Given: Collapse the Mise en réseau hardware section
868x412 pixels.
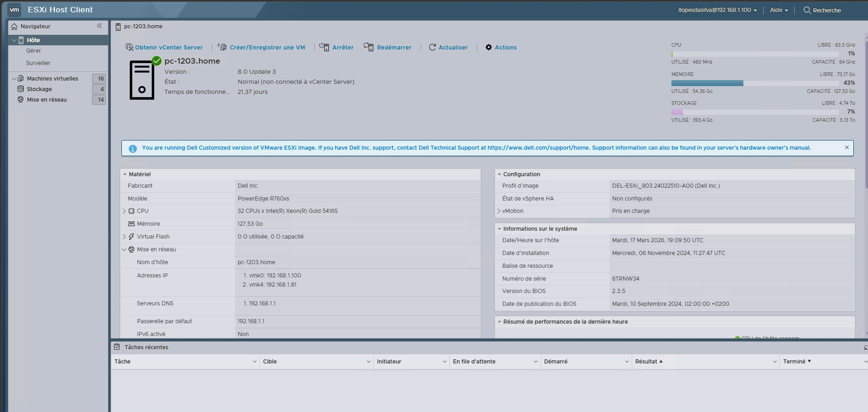Looking at the screenshot, I should click(124, 249).
